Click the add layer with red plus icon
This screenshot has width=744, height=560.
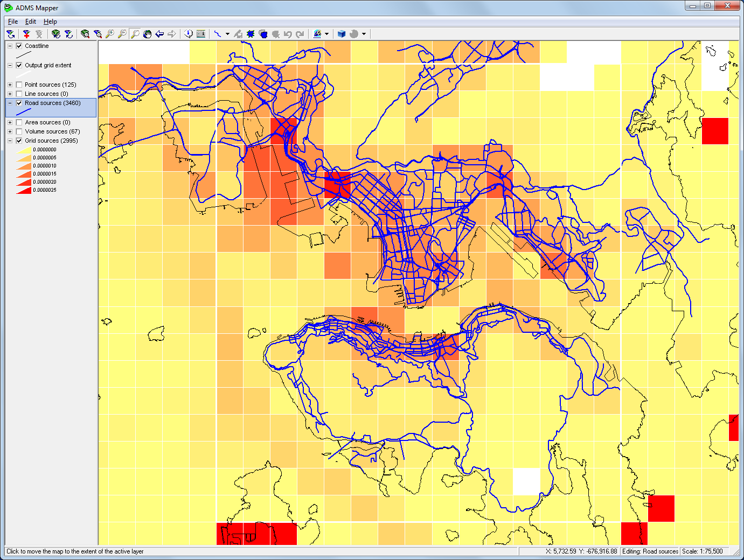click(26, 34)
